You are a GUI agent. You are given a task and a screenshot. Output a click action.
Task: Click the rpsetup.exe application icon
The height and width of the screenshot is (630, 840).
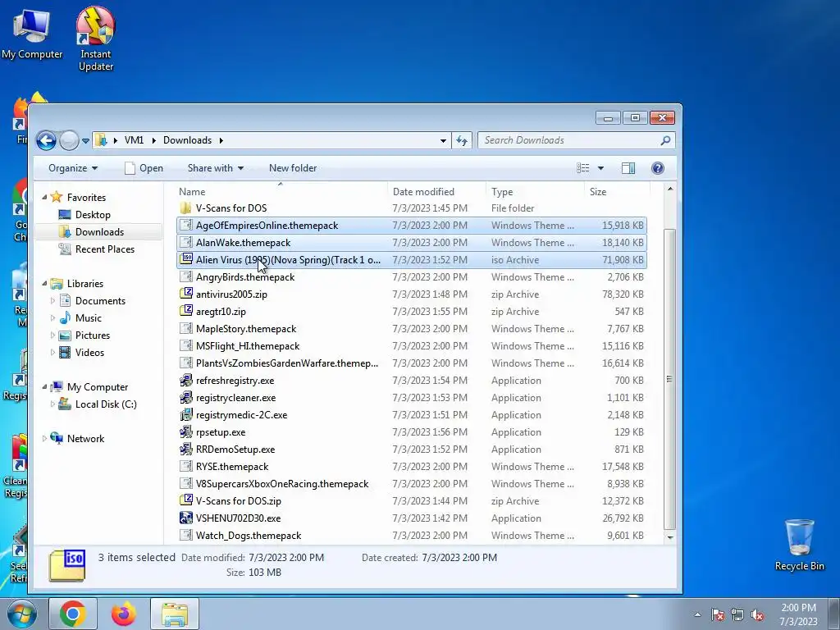(186, 431)
